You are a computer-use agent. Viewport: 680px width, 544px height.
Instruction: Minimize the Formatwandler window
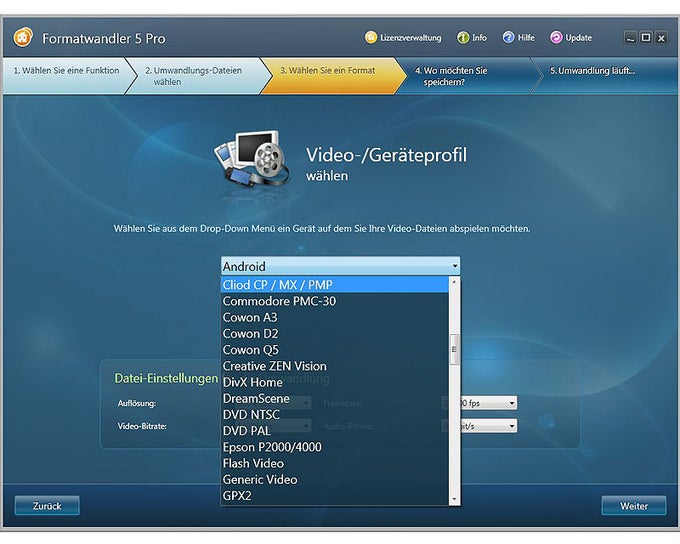(x=631, y=38)
